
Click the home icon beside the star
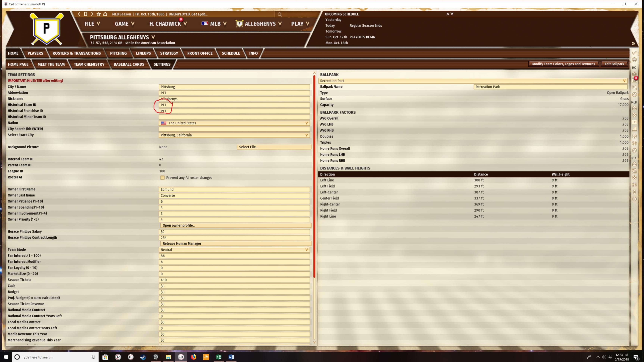105,14
